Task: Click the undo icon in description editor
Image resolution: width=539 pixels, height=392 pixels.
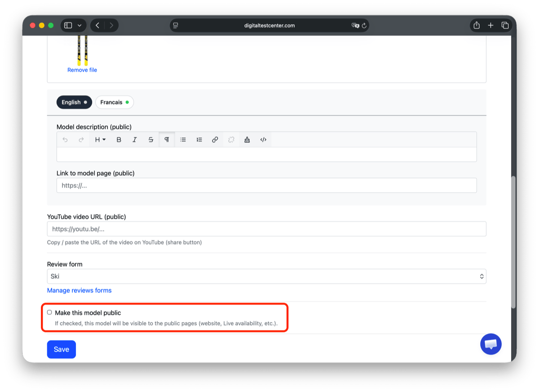Action: point(65,140)
